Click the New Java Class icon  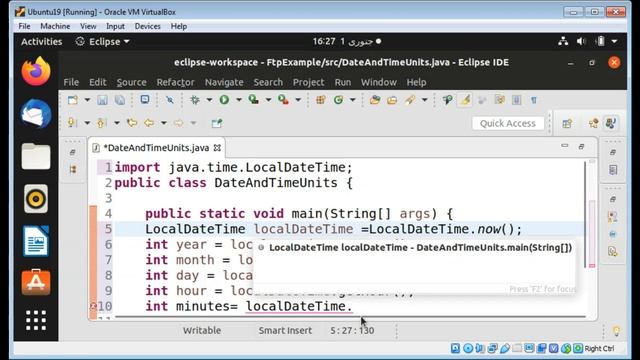(x=338, y=100)
